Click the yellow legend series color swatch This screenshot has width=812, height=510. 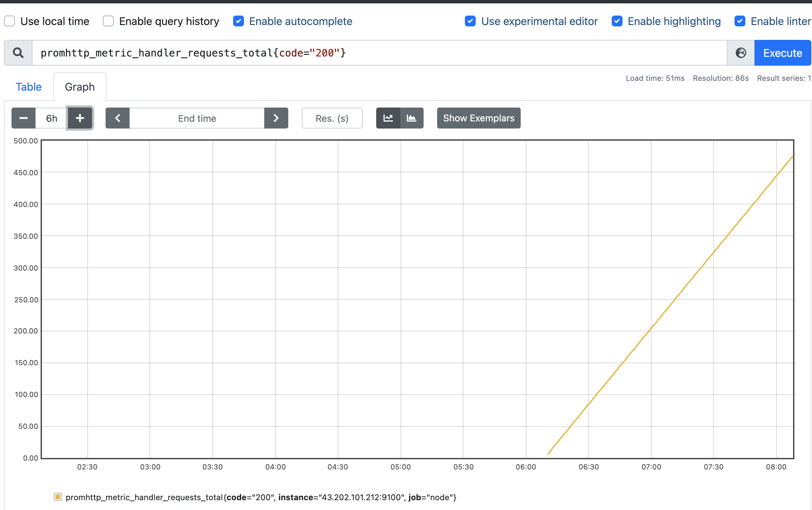(58, 497)
